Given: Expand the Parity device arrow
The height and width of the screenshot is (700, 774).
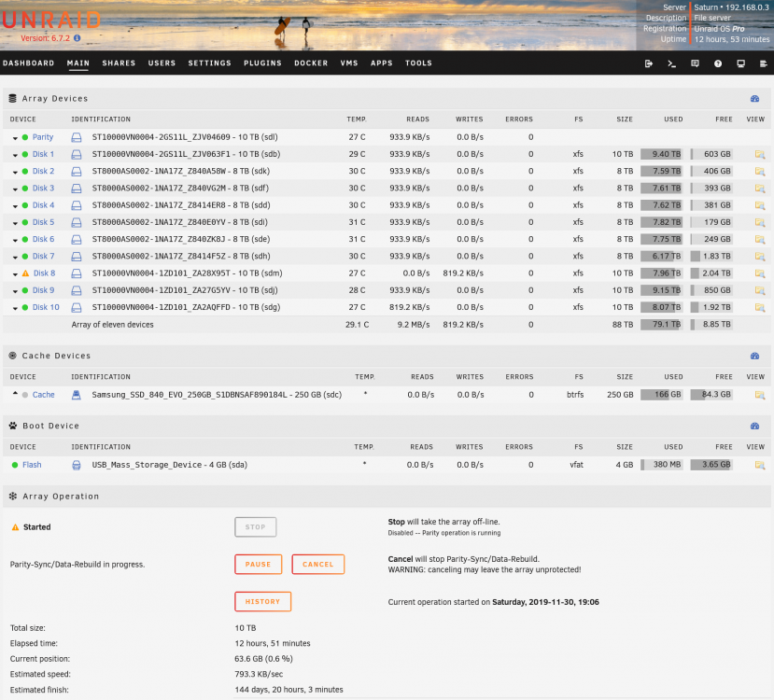Looking at the screenshot, I should (x=15, y=138).
